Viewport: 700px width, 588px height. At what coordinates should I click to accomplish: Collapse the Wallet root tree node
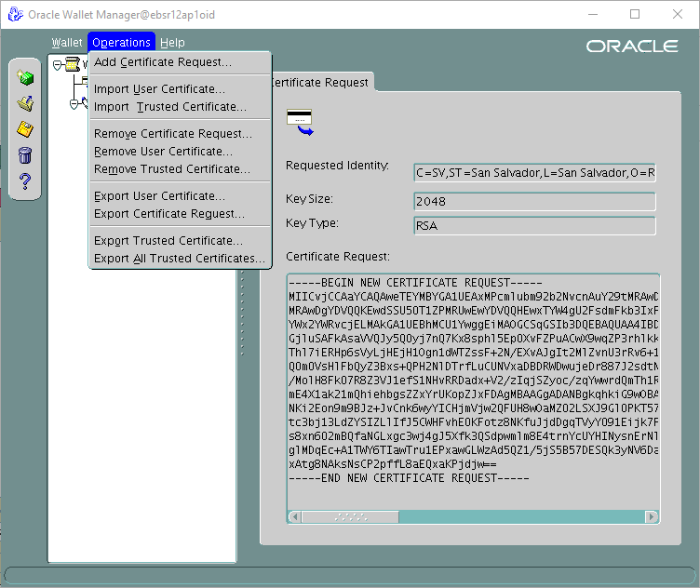(x=57, y=65)
